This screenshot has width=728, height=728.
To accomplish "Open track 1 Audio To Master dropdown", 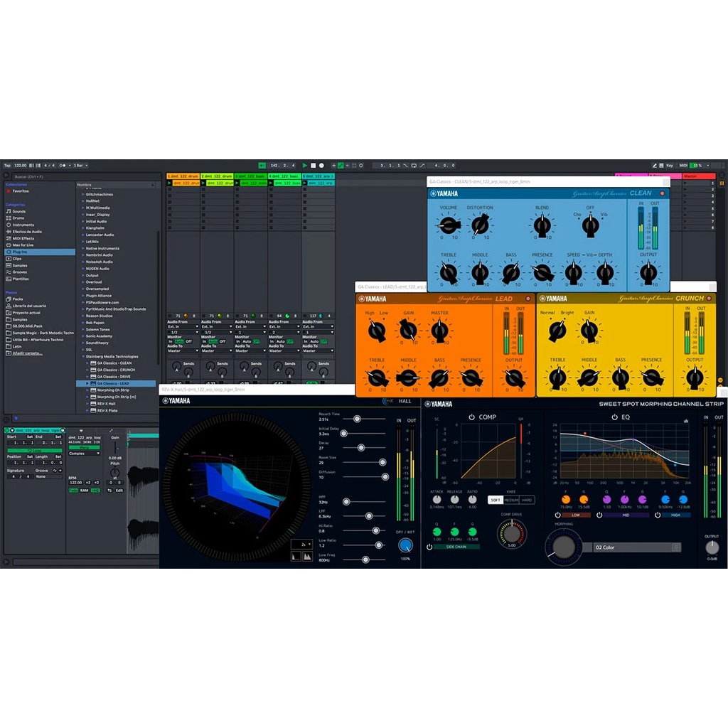I will 183,351.
